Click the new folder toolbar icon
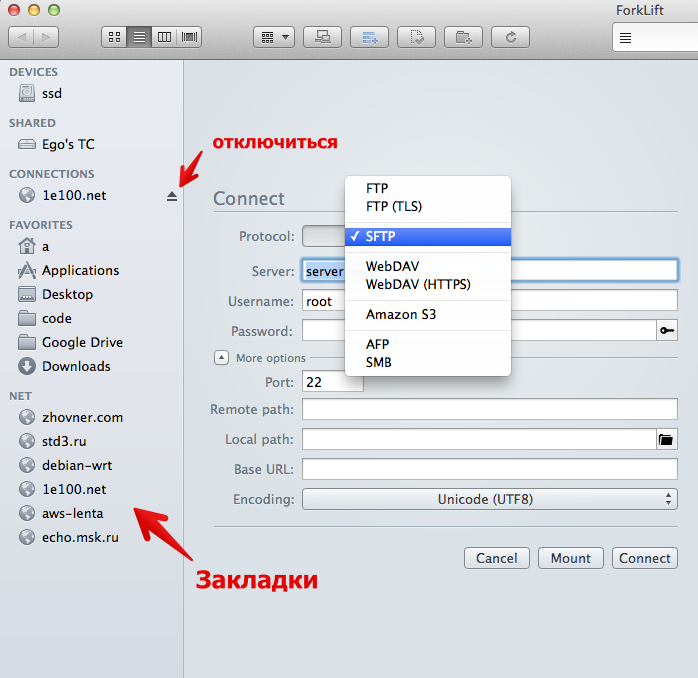The image size is (698, 678). (463, 37)
